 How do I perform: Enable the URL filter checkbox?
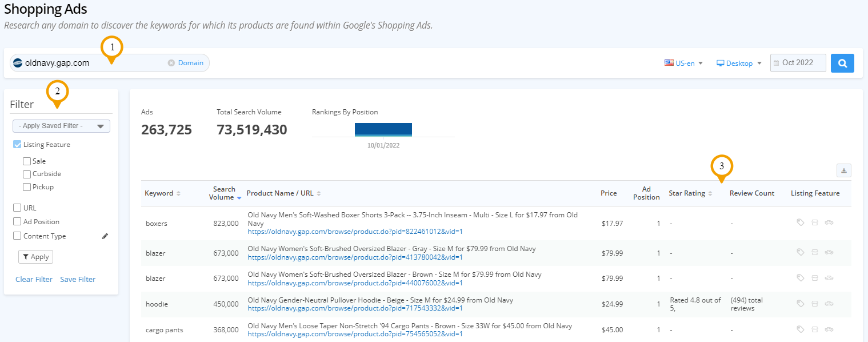[x=17, y=208]
